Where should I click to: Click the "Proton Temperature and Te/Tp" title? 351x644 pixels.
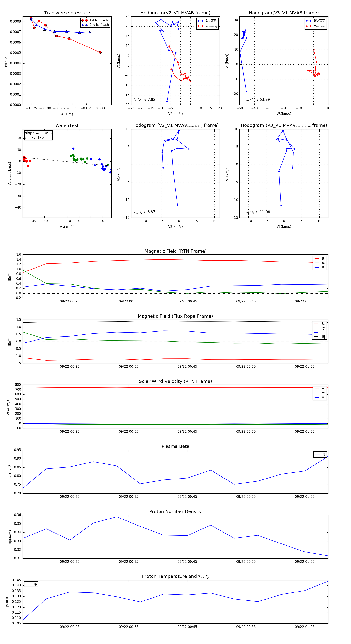(x=175, y=576)
